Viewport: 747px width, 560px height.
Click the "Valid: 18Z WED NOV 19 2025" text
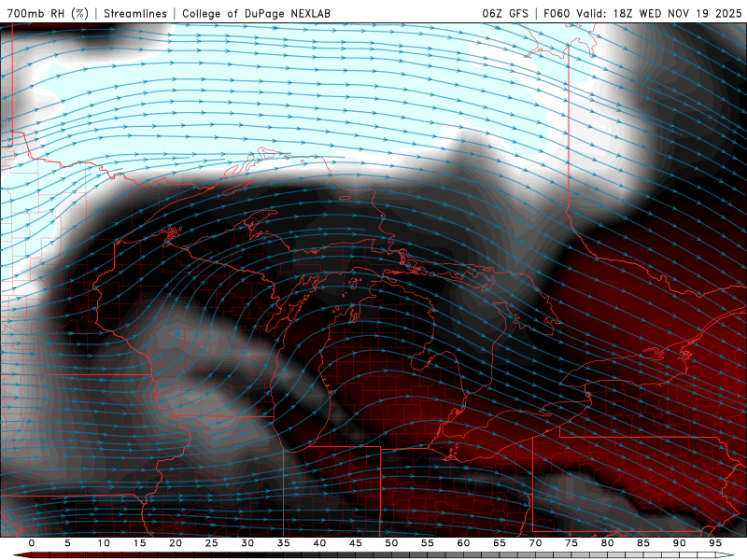click(659, 13)
